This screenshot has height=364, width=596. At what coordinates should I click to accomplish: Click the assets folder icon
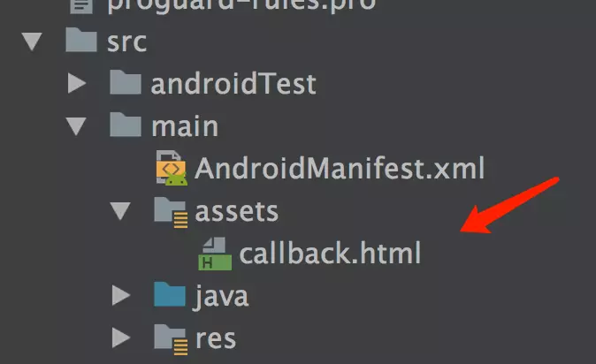[x=171, y=212]
